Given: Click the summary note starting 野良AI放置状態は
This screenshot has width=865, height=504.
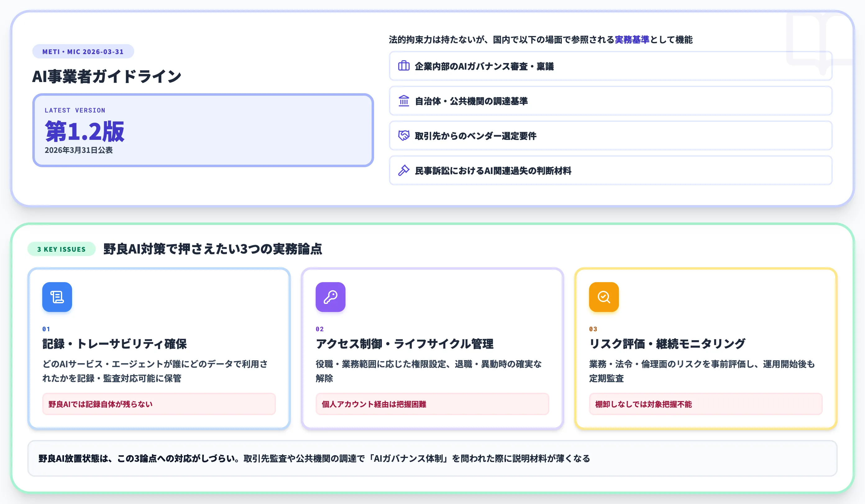Looking at the screenshot, I should click(432, 458).
